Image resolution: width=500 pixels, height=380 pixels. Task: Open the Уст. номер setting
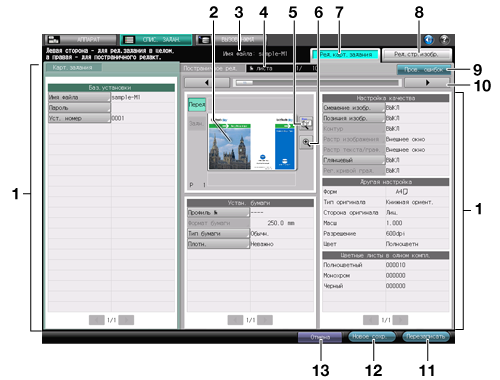(x=79, y=118)
